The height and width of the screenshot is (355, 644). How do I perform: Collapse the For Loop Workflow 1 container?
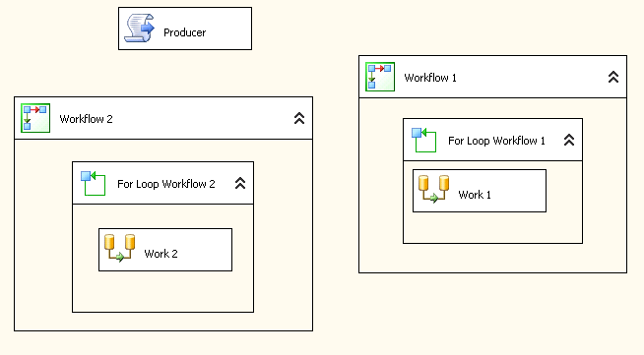(x=569, y=141)
